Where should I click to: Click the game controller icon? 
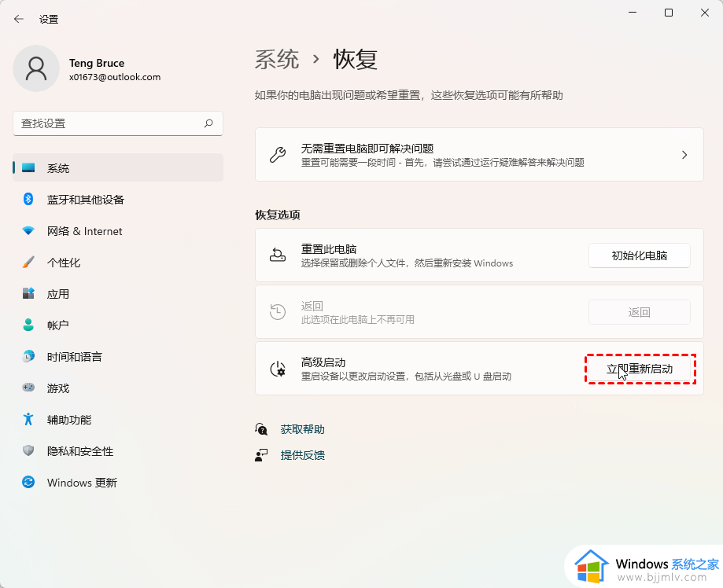click(x=28, y=388)
